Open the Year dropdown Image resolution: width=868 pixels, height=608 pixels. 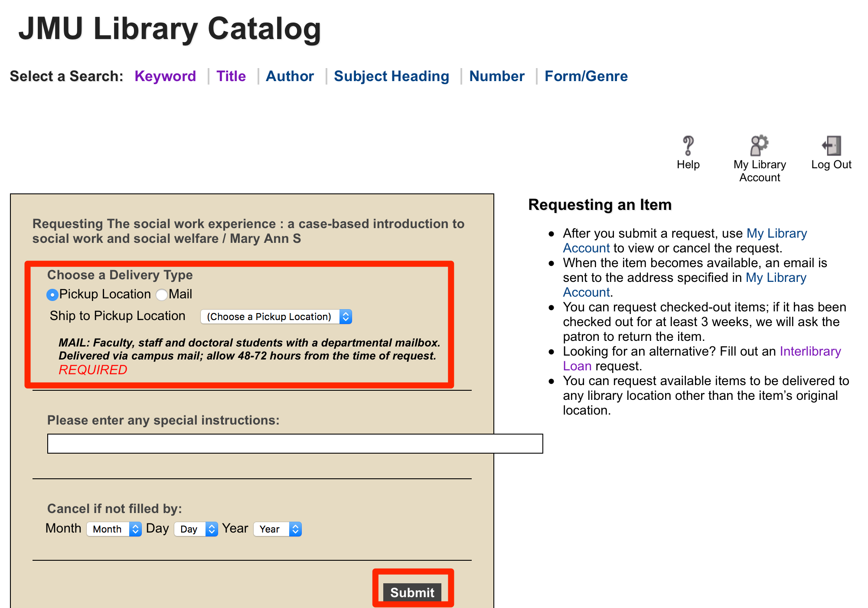[x=277, y=529]
